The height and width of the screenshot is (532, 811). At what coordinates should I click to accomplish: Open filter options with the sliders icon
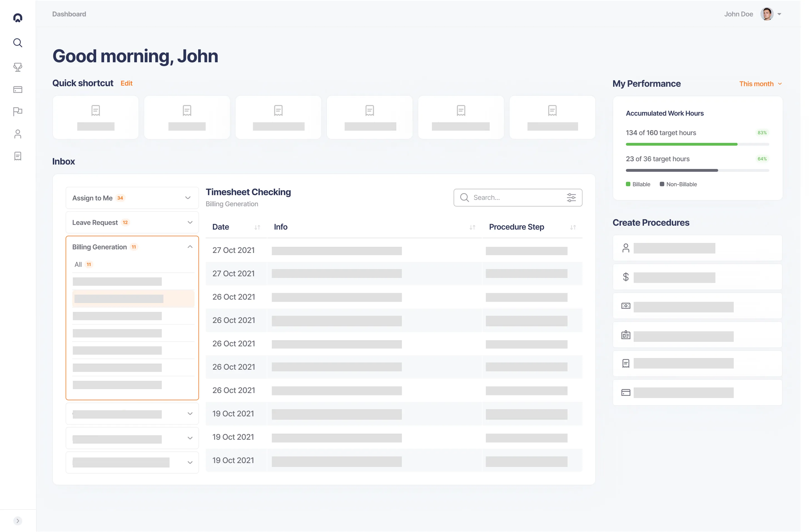(571, 197)
